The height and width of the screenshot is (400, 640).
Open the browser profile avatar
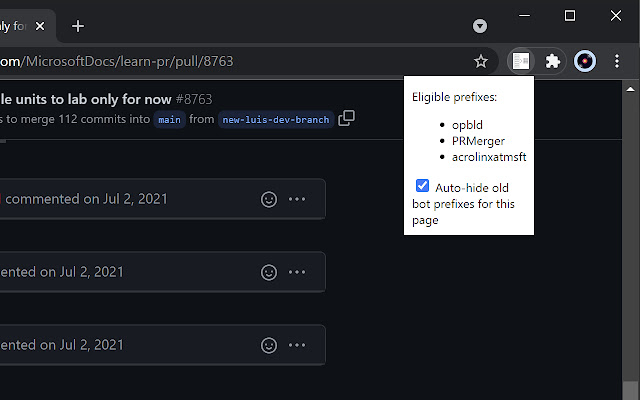(x=584, y=62)
